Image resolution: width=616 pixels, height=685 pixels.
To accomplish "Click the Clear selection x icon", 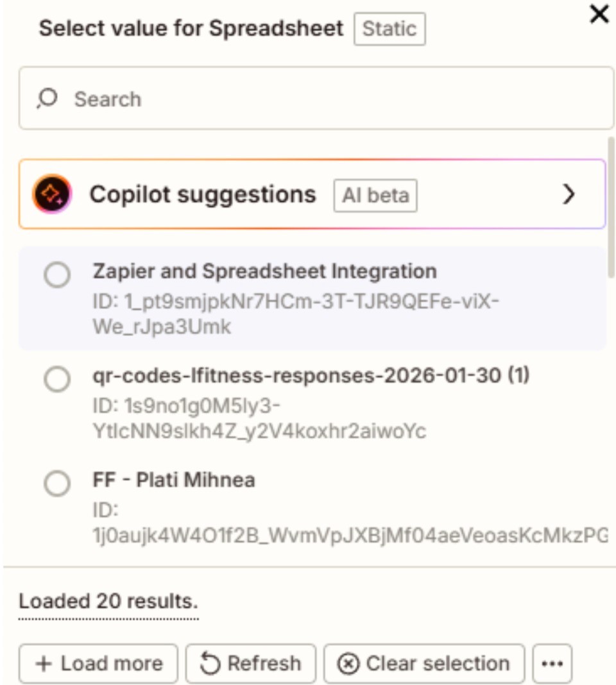I will click(x=348, y=664).
